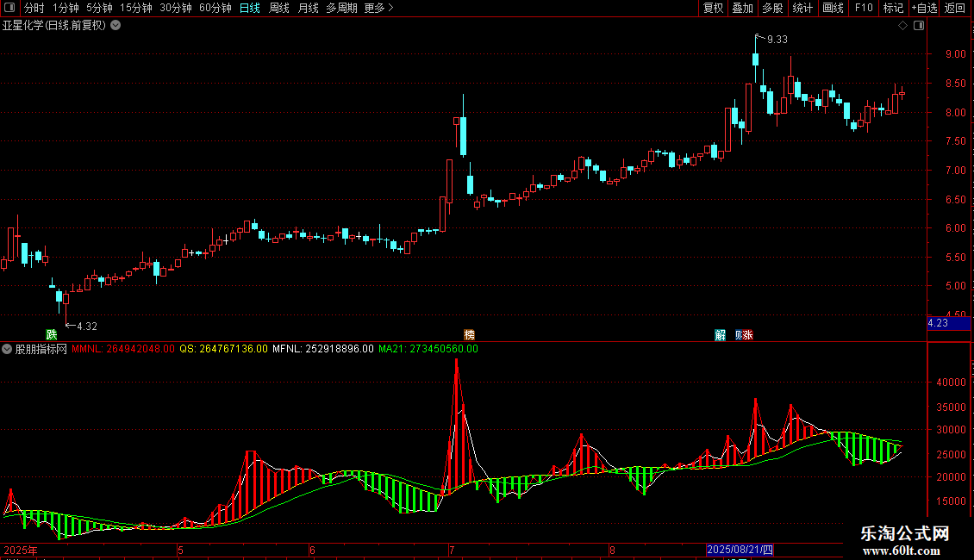
Task: Click the red 涨 event marker icon
Action: pyautogui.click(x=748, y=334)
